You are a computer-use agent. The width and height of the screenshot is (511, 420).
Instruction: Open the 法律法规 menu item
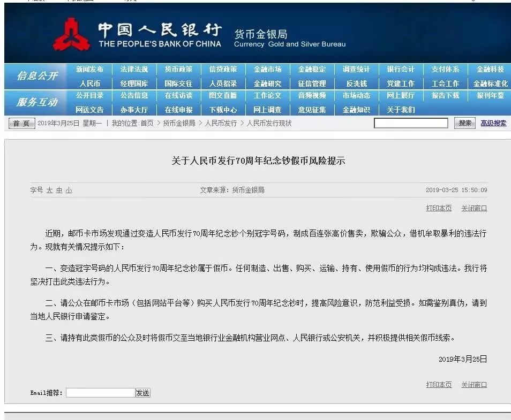coord(134,70)
